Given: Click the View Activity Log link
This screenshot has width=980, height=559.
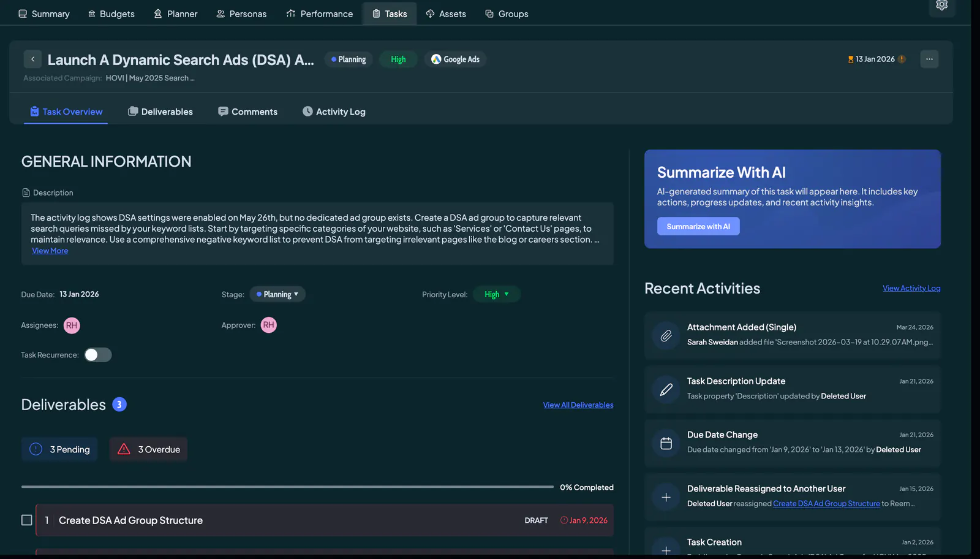Looking at the screenshot, I should pyautogui.click(x=911, y=288).
